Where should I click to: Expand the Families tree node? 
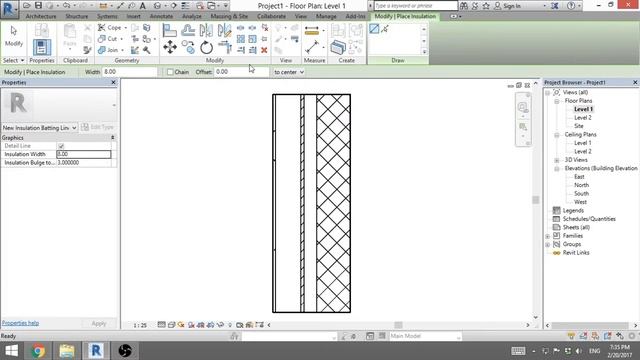click(x=548, y=236)
